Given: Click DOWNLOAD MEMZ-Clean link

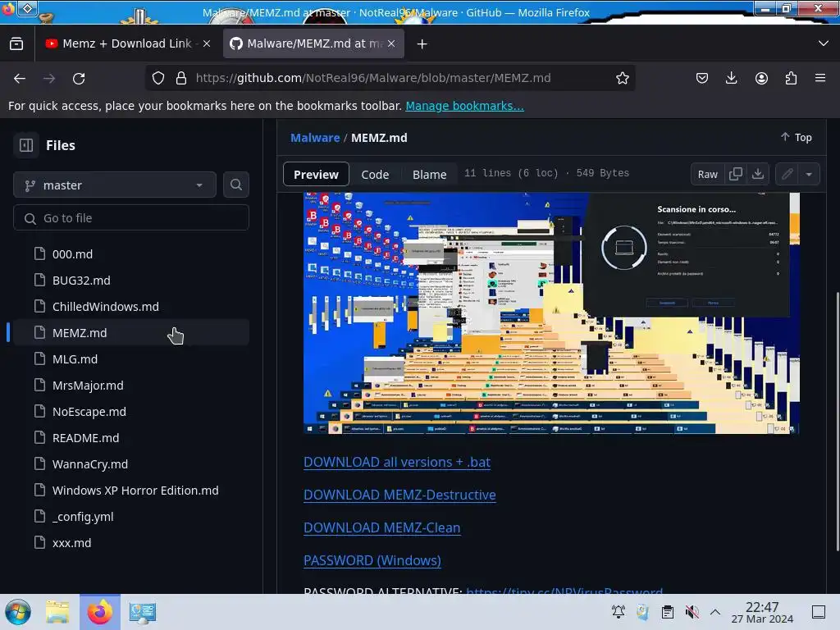Looking at the screenshot, I should point(382,527).
